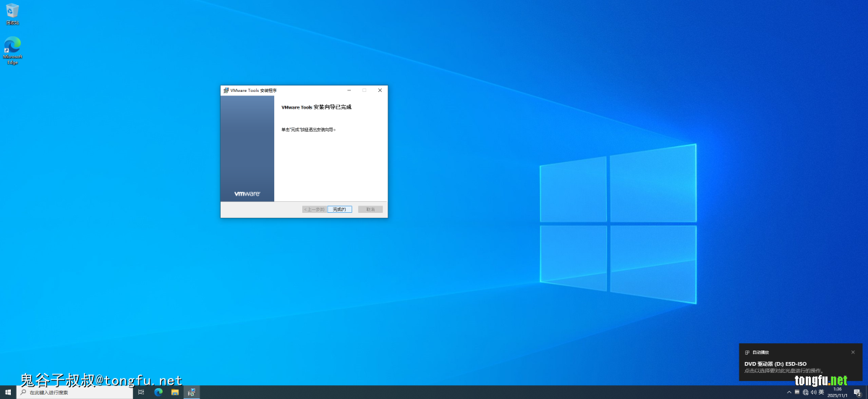Image resolution: width=868 pixels, height=399 pixels.
Task: Expand the hidden system tray icons
Action: coord(789,392)
